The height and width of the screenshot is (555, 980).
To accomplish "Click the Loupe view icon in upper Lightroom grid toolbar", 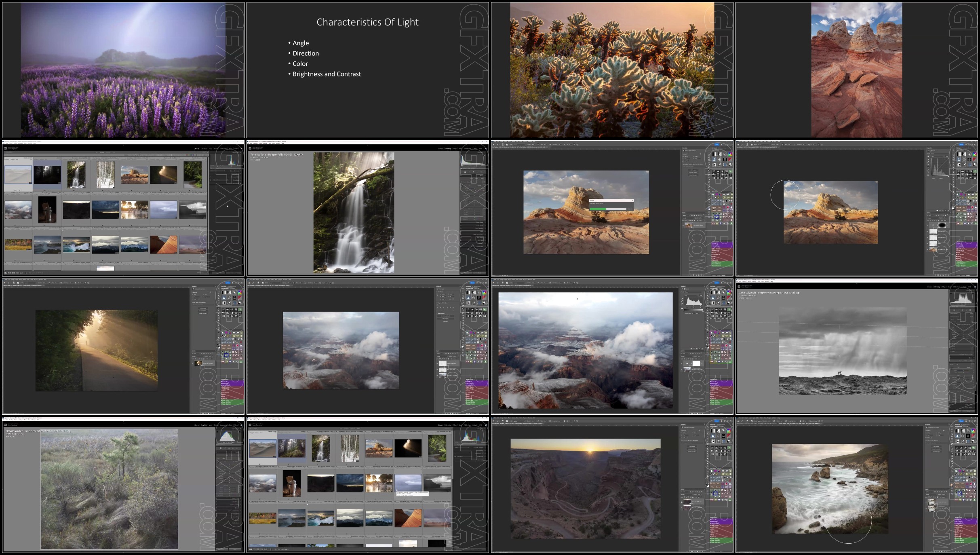I will (x=10, y=272).
